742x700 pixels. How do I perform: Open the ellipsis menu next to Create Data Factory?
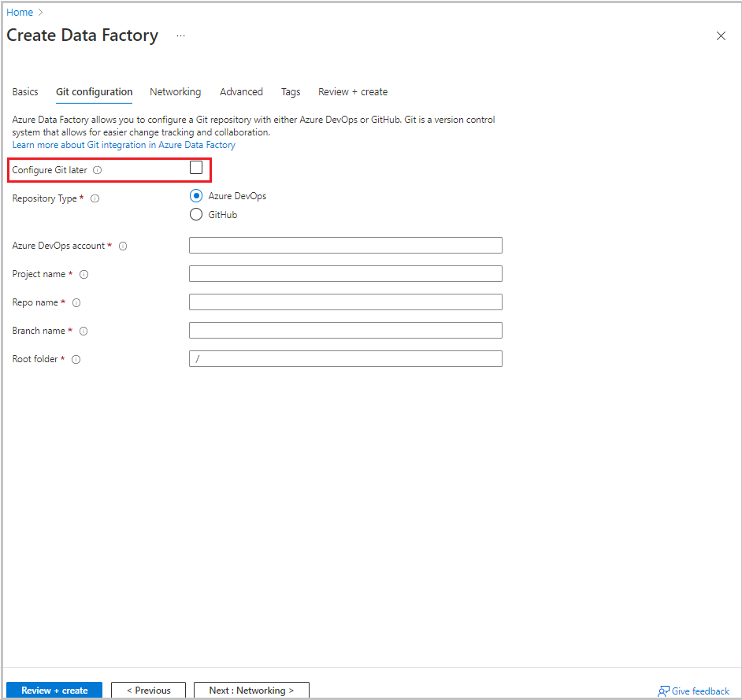[180, 35]
